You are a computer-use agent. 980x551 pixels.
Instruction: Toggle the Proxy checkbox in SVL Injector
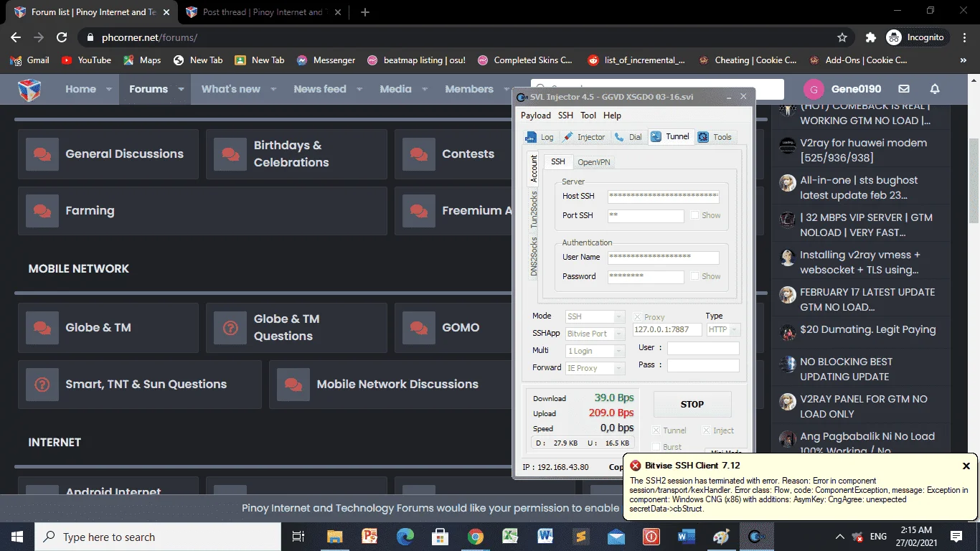[638, 316]
